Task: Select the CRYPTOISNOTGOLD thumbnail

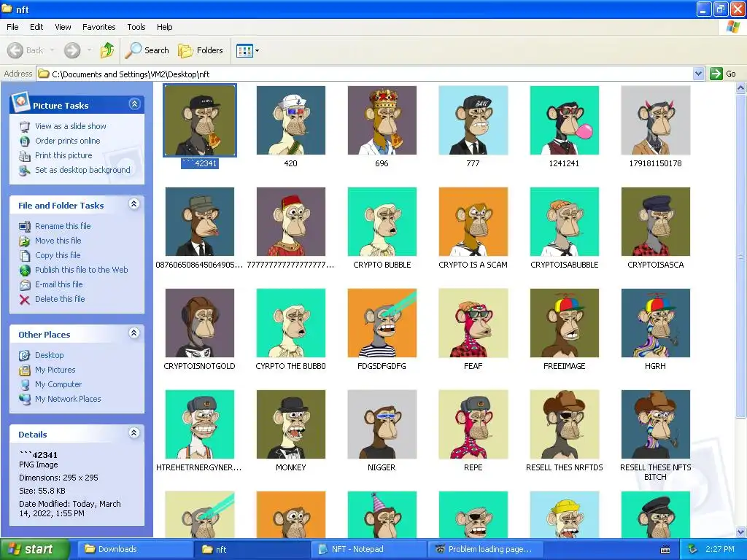Action: tap(200, 323)
